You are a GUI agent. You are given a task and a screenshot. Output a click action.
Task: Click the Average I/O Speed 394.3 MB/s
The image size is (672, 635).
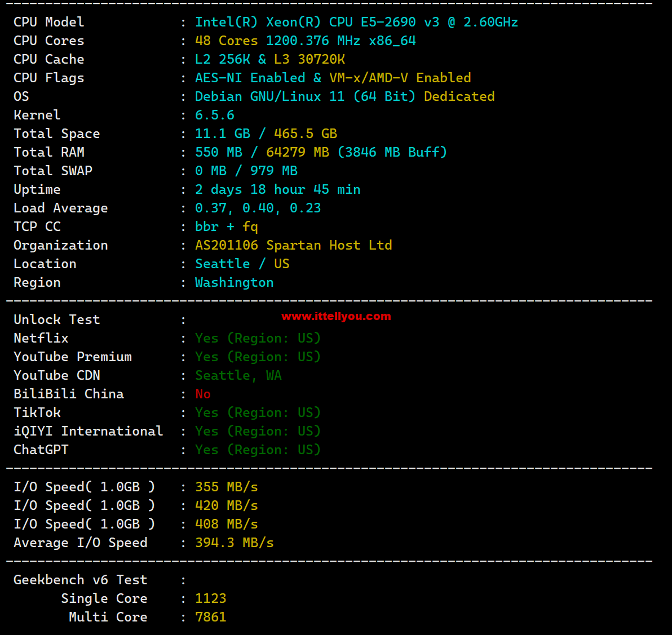click(x=234, y=543)
